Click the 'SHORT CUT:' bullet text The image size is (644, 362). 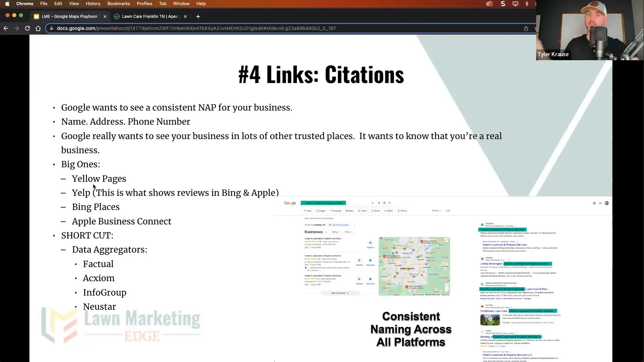(87, 236)
